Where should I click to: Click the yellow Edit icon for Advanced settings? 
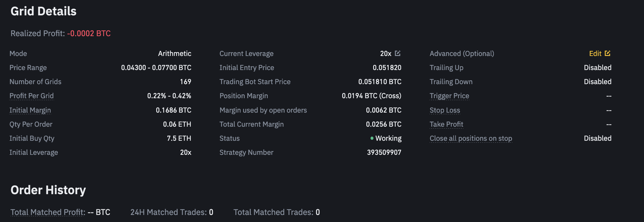[x=608, y=53]
